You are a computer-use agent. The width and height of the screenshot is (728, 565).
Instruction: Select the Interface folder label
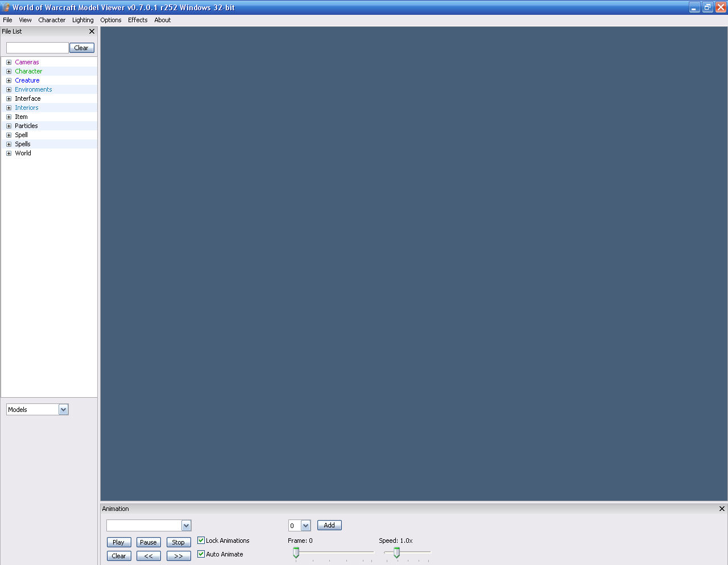click(x=28, y=98)
